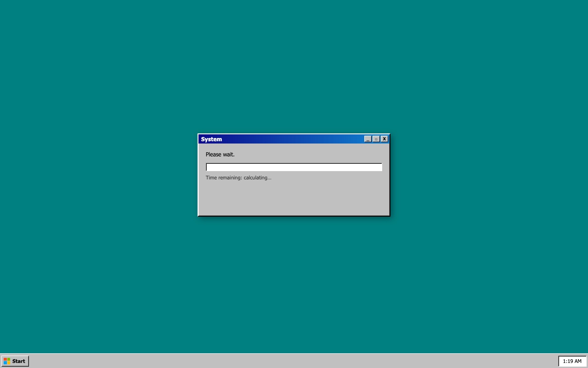Viewport: 588px width, 368px height.
Task: Click "Time remaining: calculating..." status text
Action: click(238, 178)
